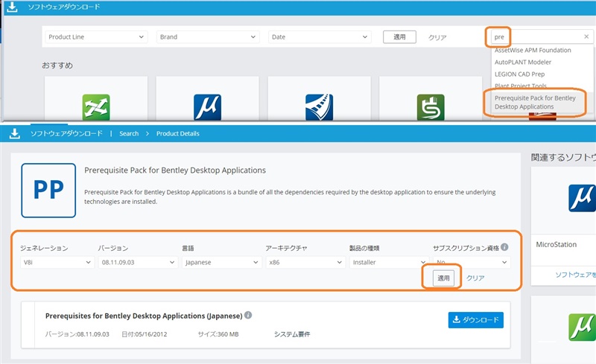Click Prerequisites for Bentley Desktop Applications (Japanese) title
Viewport: 596px width, 364px height.
[144, 316]
